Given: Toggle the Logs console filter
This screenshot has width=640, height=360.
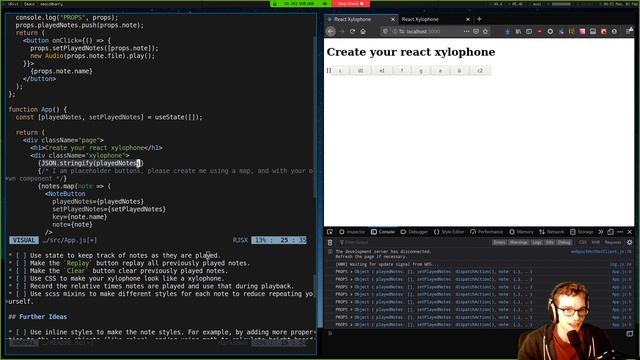Looking at the screenshot, I should pos(537,242).
